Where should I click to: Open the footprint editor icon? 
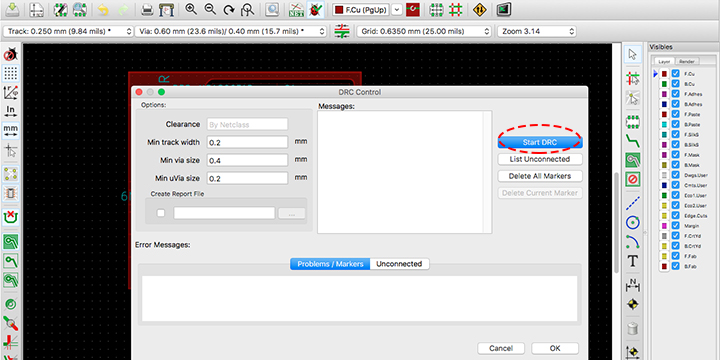click(61, 9)
